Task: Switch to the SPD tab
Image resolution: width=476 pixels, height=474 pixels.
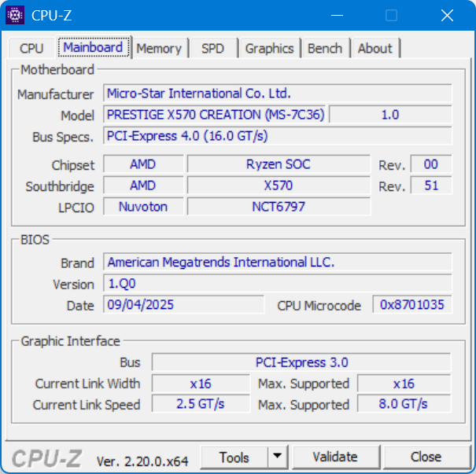Action: pos(212,48)
